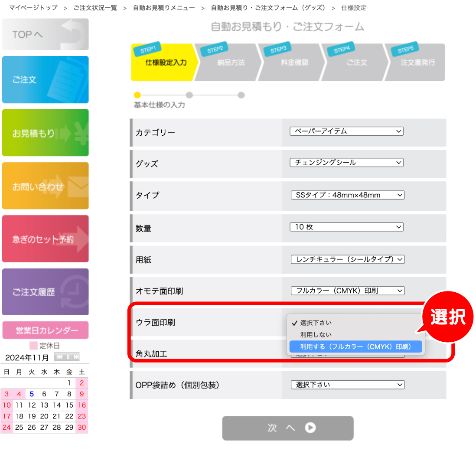Open the お見積もり yen sidebar tile
The width and height of the screenshot is (476, 451).
click(x=45, y=133)
